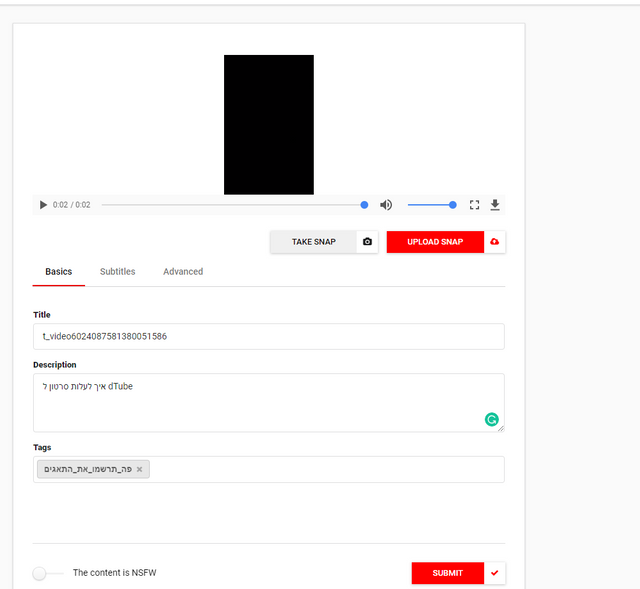Image resolution: width=640 pixels, height=589 pixels.
Task: Remove the Hebrew tag with x
Action: coord(140,469)
